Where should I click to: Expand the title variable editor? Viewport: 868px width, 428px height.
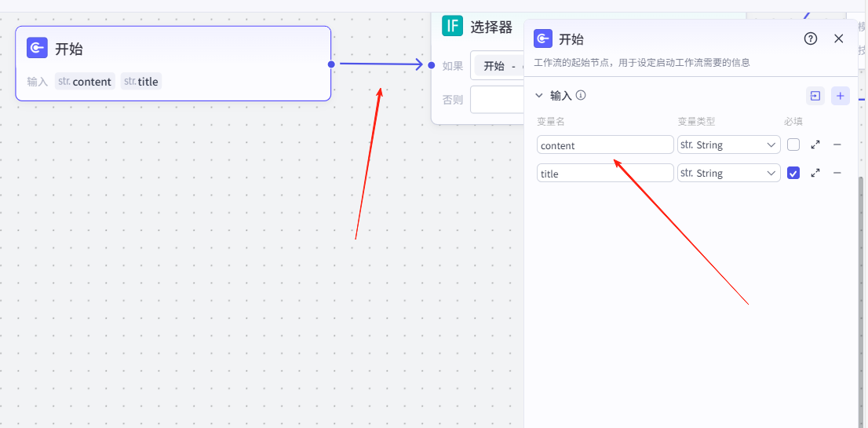[x=815, y=174]
